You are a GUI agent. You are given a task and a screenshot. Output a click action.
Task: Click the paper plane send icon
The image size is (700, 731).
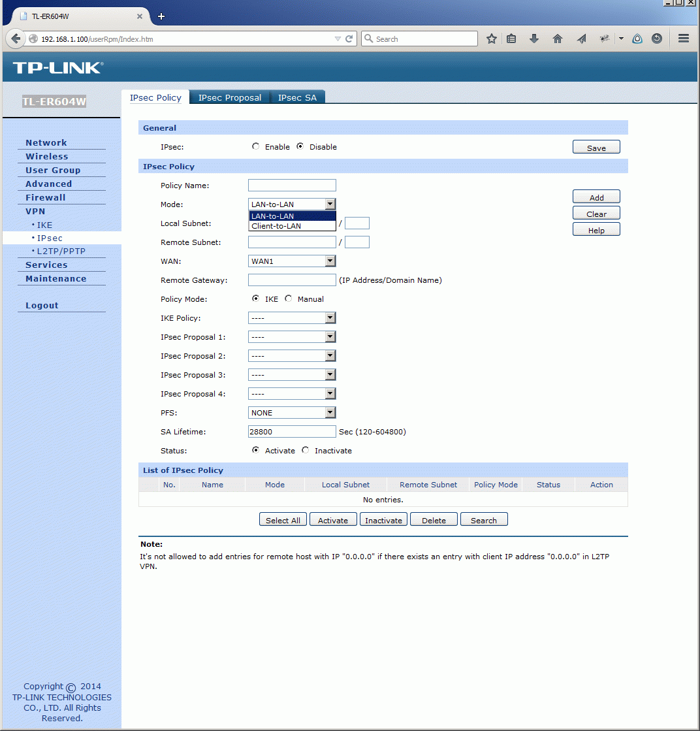click(x=582, y=39)
